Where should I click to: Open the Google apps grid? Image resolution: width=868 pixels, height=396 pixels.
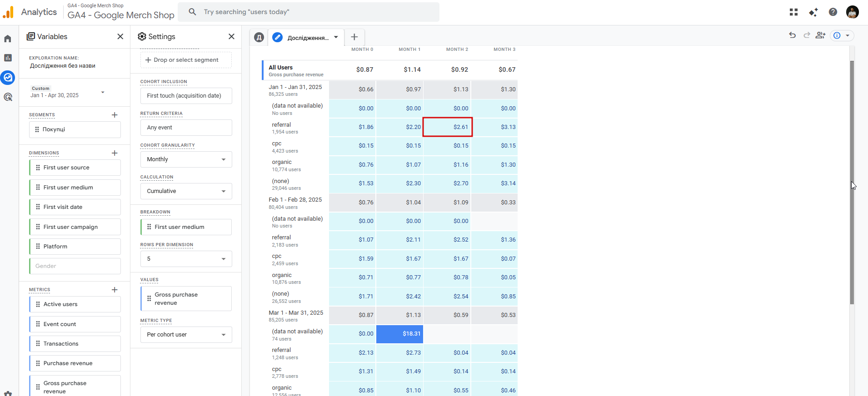[793, 12]
